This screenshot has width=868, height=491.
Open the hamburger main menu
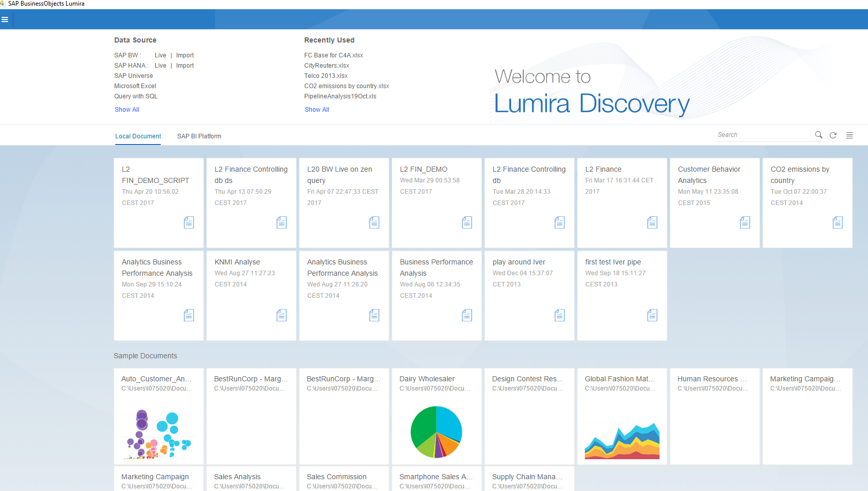(x=5, y=19)
